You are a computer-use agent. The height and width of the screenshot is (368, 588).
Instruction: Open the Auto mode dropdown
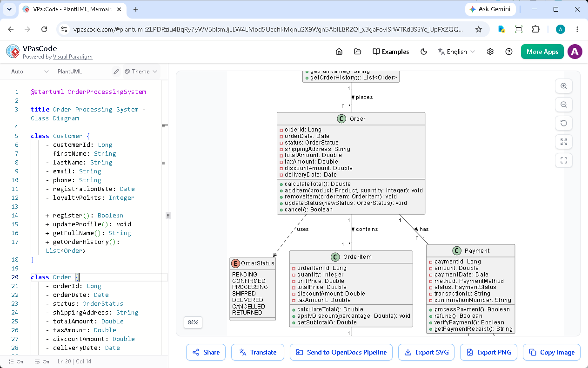point(30,72)
